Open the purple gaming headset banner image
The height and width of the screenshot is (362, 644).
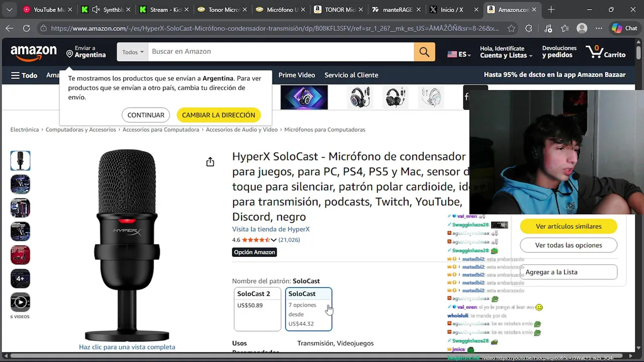tap(304, 97)
